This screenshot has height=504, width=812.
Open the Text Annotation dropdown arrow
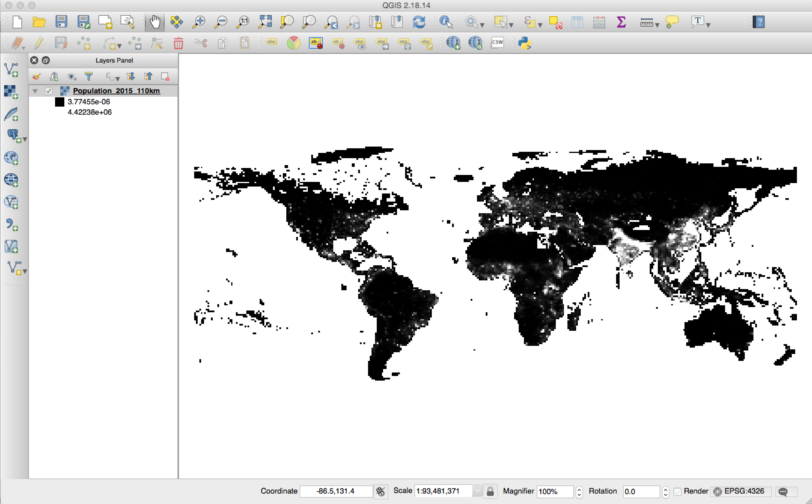click(x=708, y=25)
